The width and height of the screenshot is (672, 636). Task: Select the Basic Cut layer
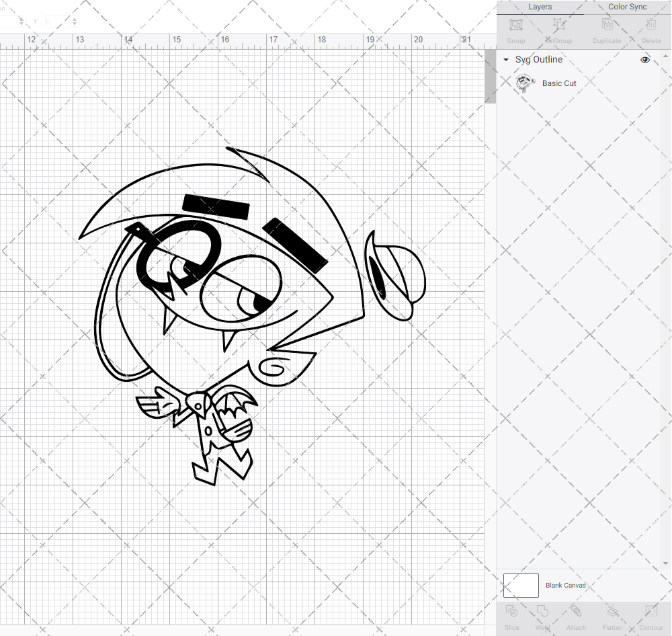[x=559, y=83]
